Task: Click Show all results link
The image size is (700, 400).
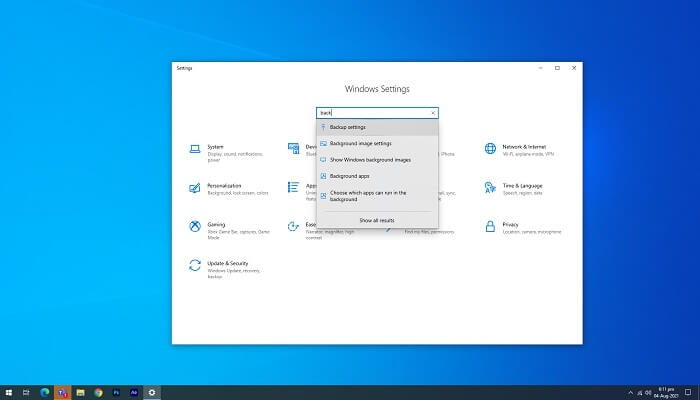Action: tap(377, 219)
